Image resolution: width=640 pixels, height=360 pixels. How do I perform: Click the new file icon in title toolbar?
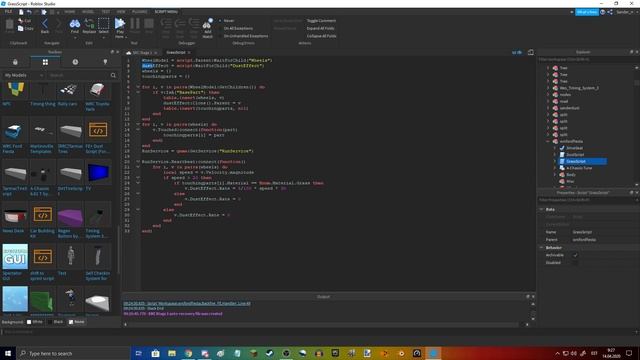[x=21, y=12]
